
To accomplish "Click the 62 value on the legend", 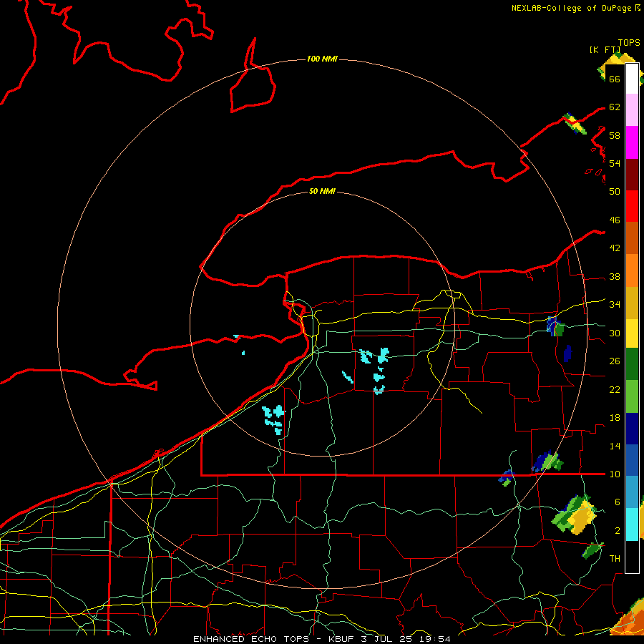I will (x=615, y=107).
